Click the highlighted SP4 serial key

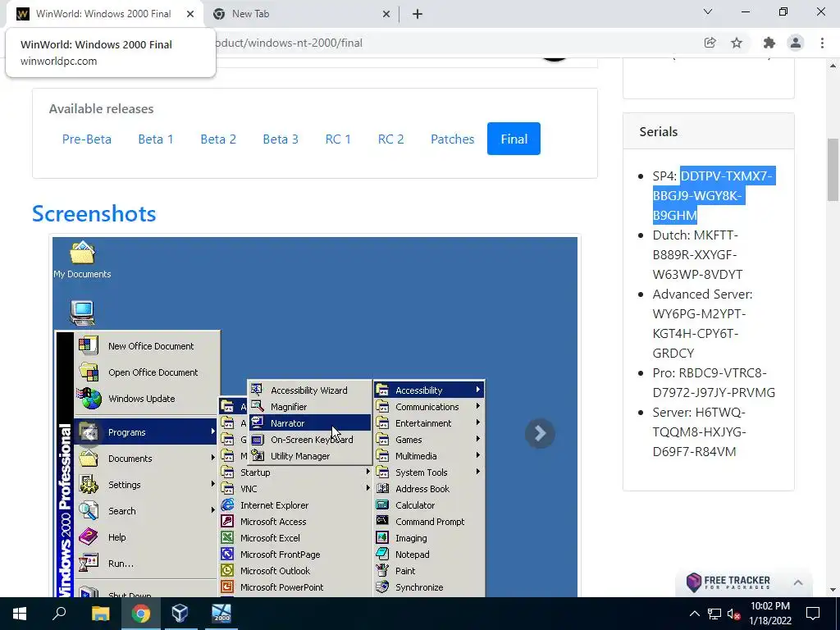(713, 195)
